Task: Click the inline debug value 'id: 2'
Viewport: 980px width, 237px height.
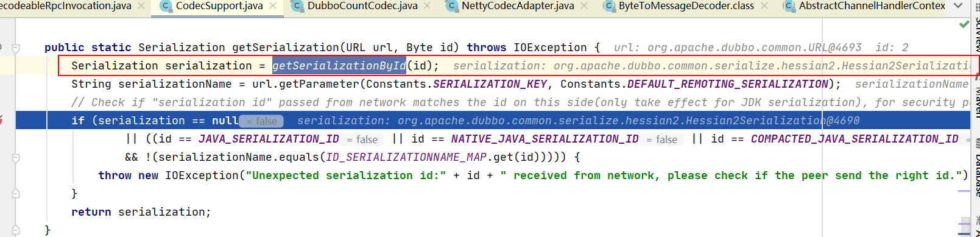Action: (892, 48)
